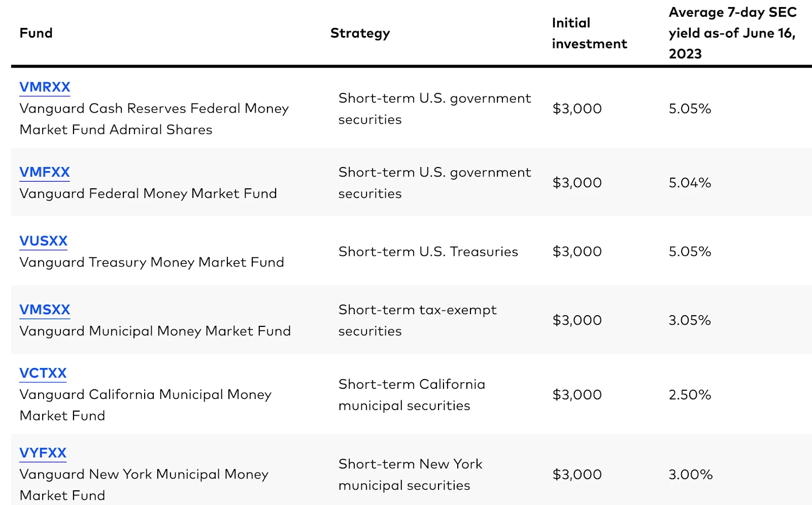Click the VYFXX ticker link
The width and height of the screenshot is (812, 505).
(43, 453)
